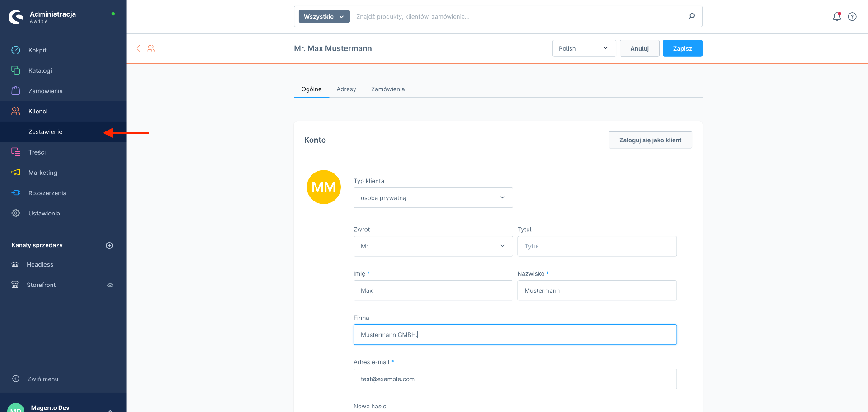The width and height of the screenshot is (868, 412).
Task: Click Zaloguj się jako klient button
Action: [x=650, y=140]
